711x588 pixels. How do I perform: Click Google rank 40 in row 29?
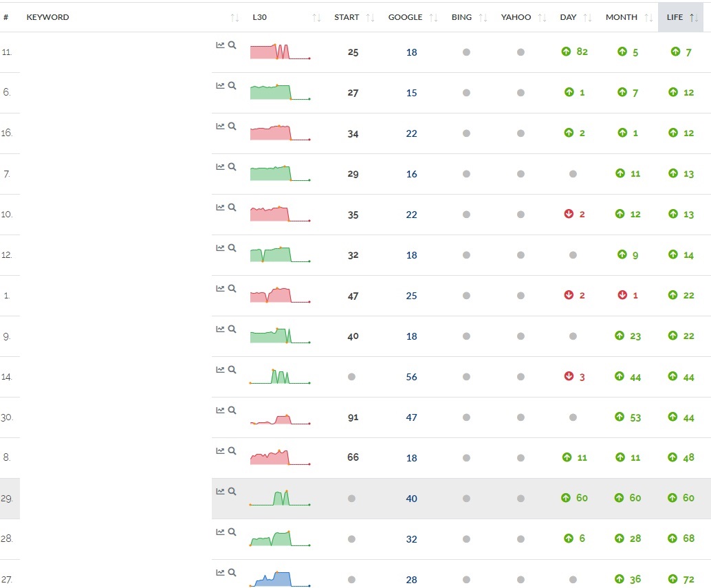[411, 499]
